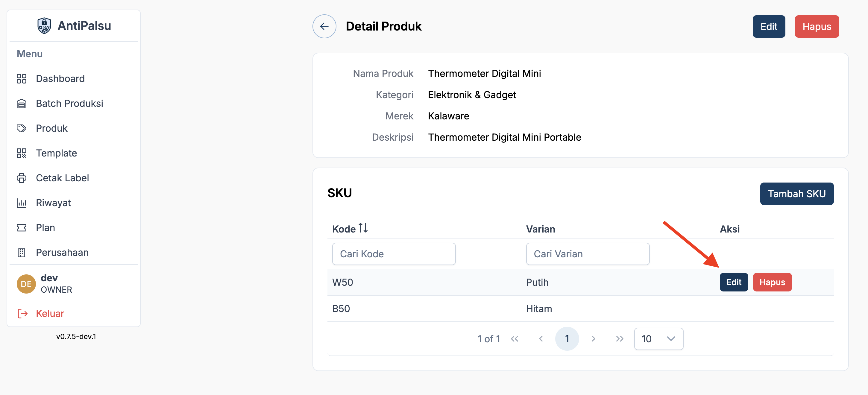Click the Template QR code icon

[x=22, y=153]
